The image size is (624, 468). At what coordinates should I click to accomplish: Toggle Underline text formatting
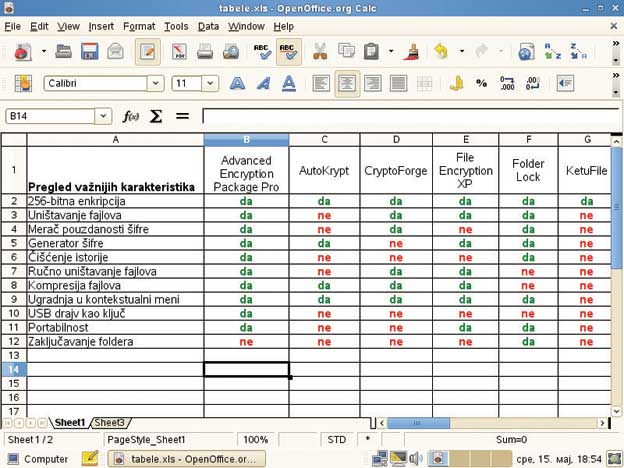289,84
